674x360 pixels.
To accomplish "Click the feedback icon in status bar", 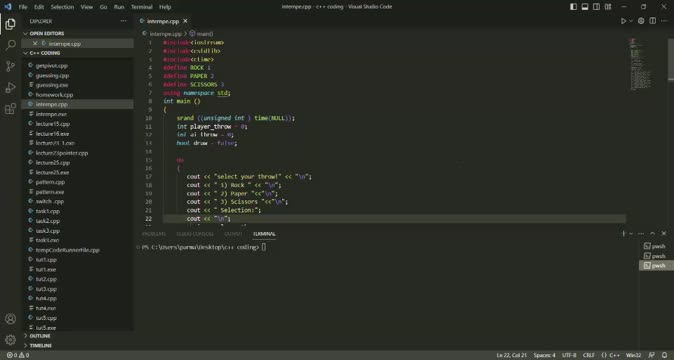I will (651, 355).
